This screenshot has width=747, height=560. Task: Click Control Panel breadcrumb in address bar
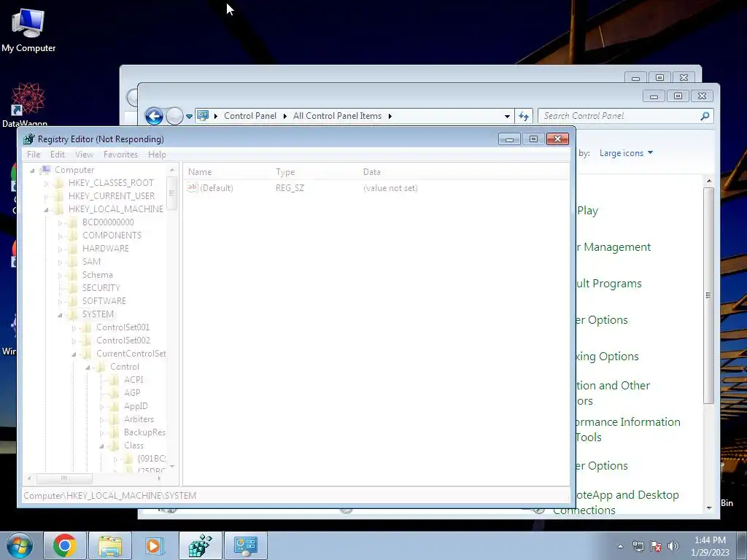click(250, 116)
